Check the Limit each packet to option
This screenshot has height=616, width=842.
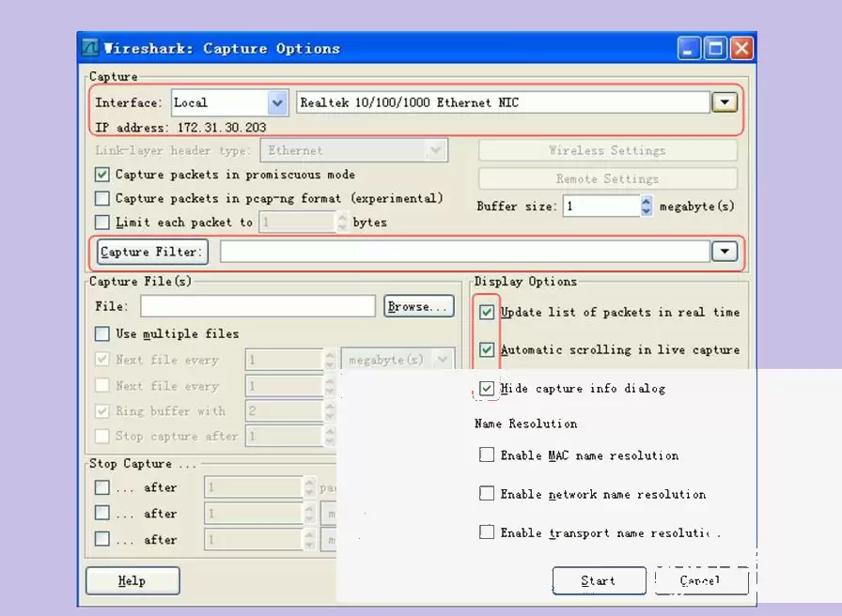(102, 223)
